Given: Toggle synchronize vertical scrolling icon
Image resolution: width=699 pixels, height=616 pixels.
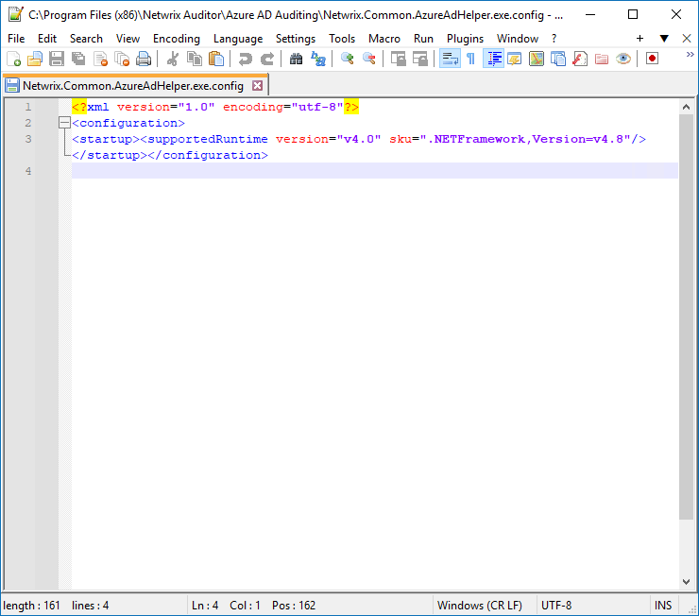Looking at the screenshot, I should [x=398, y=59].
